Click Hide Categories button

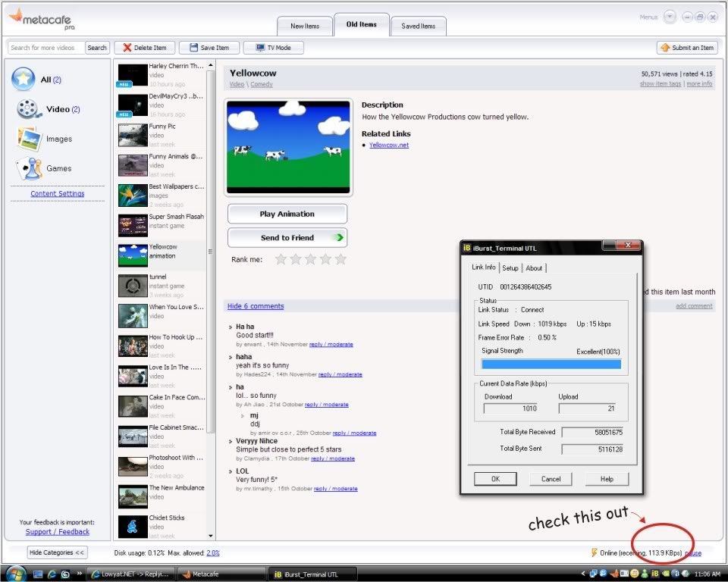(57, 552)
